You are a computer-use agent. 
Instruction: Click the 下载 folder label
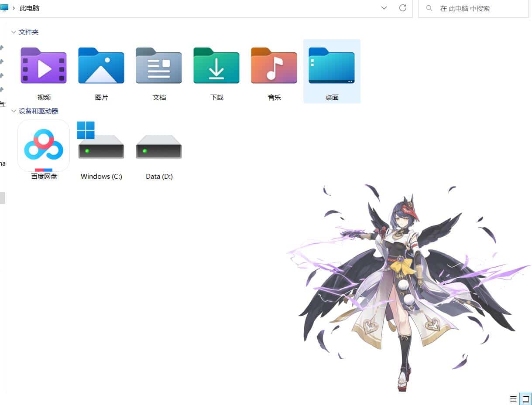tap(216, 97)
